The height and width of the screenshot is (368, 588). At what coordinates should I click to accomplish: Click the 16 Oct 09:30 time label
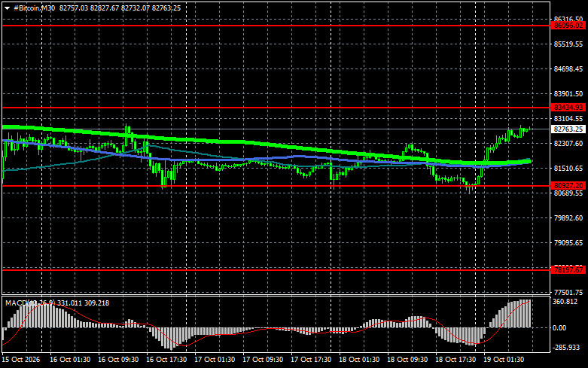tap(118, 360)
